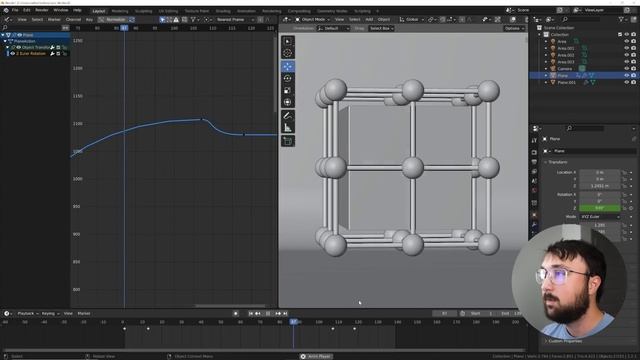Open the Select Box drag dropdown
This screenshot has height=360, width=640.
[x=381, y=29]
